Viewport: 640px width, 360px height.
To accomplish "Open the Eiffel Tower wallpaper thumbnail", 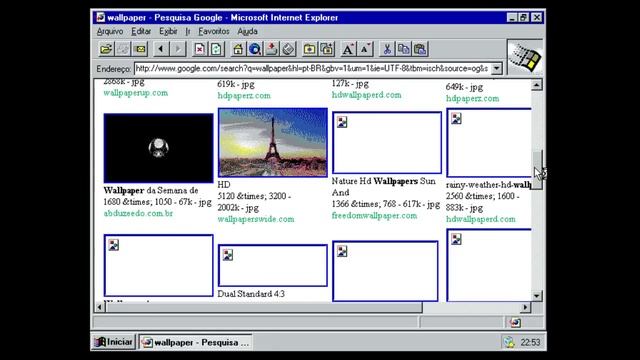I will coord(273,142).
